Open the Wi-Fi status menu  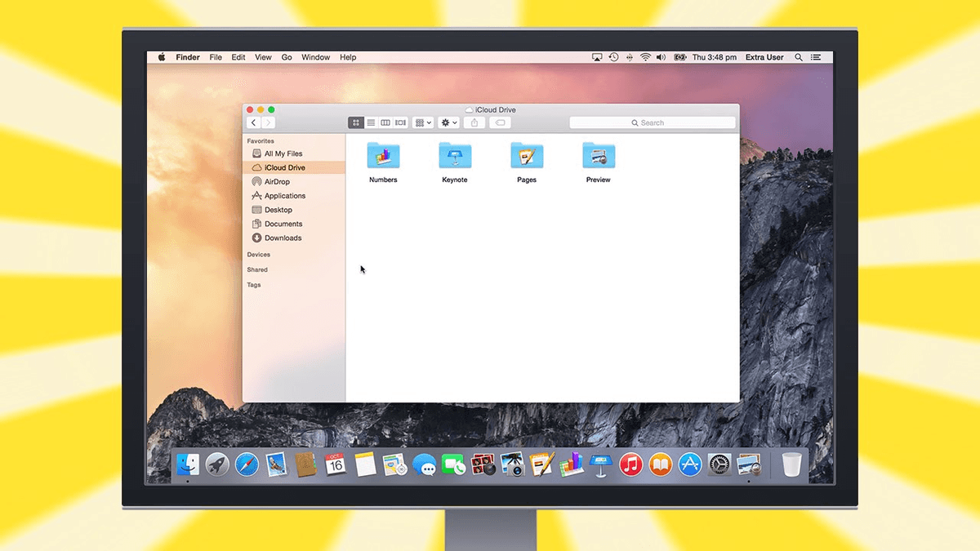(645, 57)
